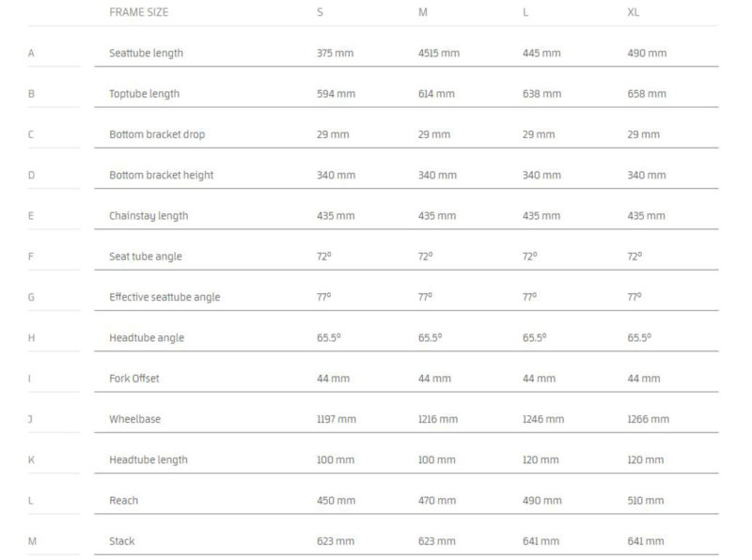Click the Seattube length row label
Viewport: 752px width, 560px height.
146,54
